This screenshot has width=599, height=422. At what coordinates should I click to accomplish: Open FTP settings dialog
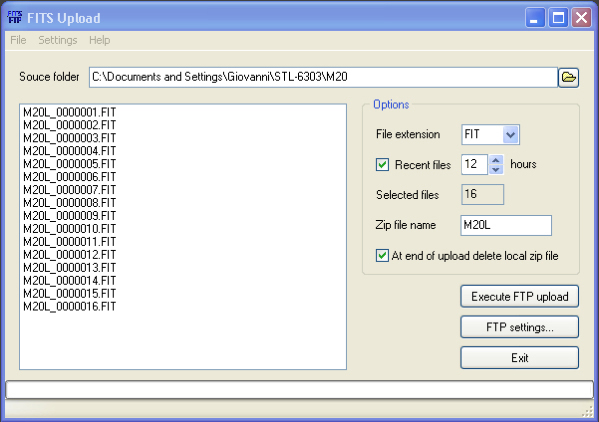point(520,327)
